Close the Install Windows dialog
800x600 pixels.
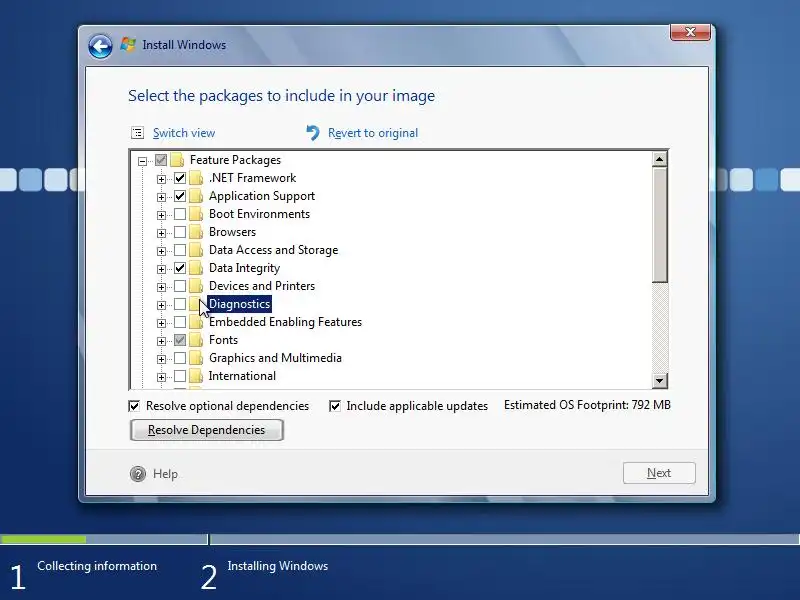point(690,32)
